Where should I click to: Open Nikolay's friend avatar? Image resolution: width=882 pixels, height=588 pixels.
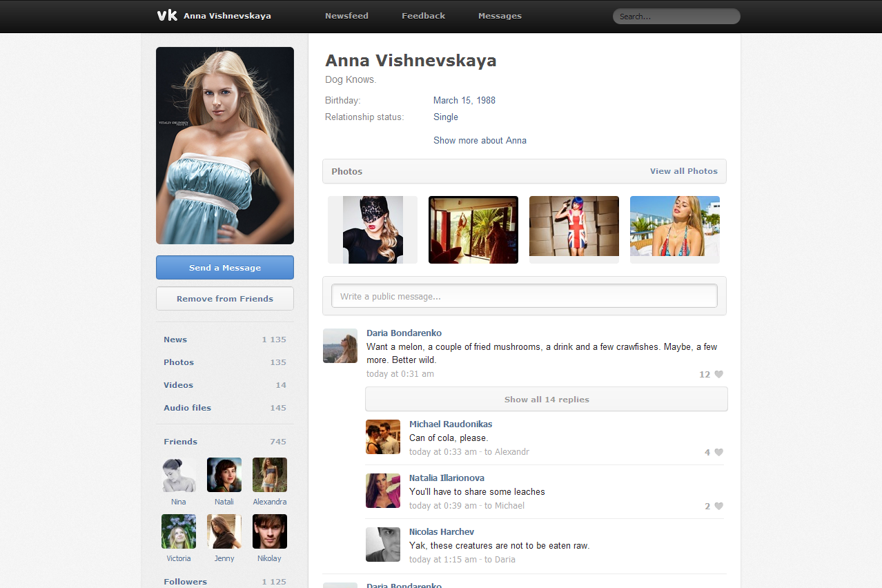[x=270, y=531]
